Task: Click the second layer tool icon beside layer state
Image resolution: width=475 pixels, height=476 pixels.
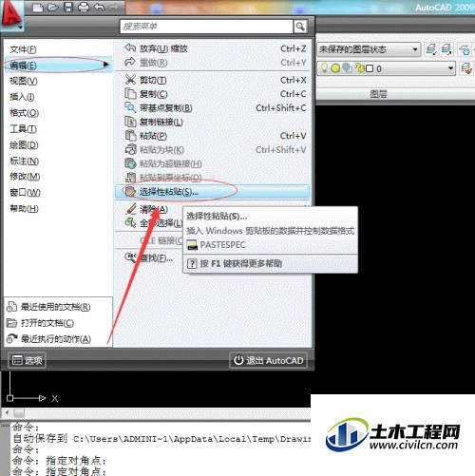Action: (x=446, y=49)
